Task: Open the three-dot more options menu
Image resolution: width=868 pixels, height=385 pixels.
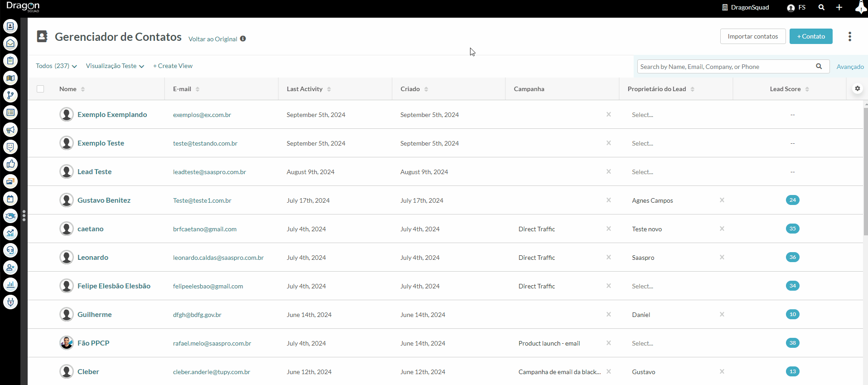Action: (850, 37)
